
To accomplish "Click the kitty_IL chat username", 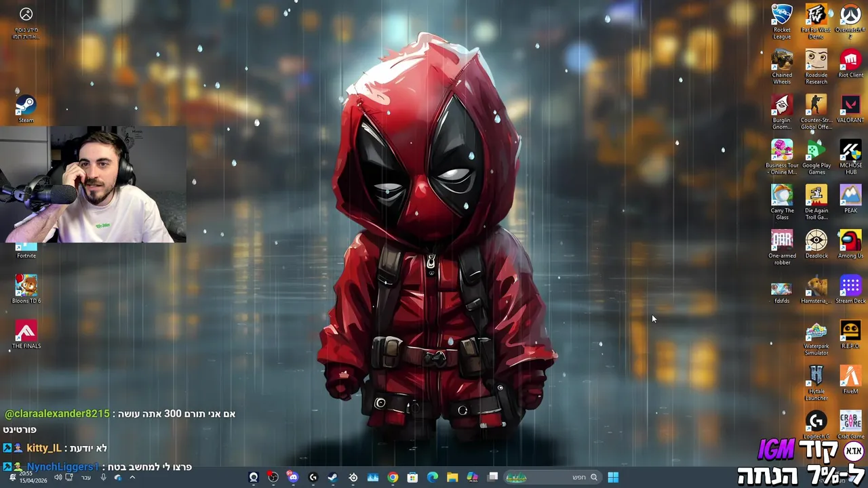I will click(43, 448).
